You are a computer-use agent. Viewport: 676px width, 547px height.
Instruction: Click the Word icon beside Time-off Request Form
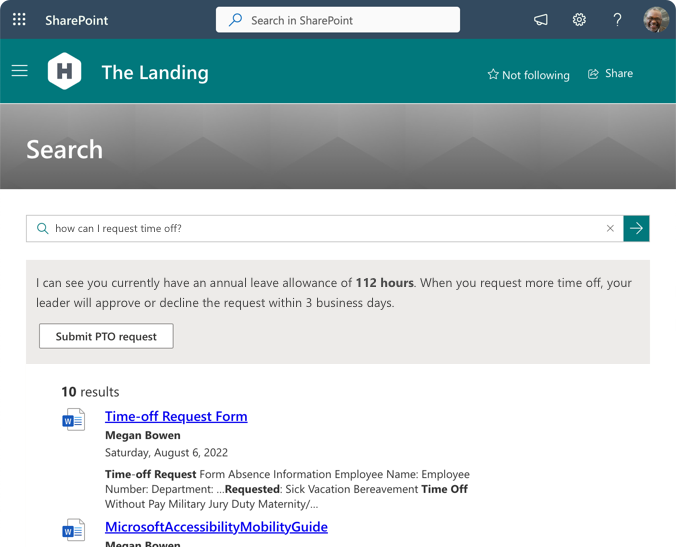pyautogui.click(x=74, y=419)
